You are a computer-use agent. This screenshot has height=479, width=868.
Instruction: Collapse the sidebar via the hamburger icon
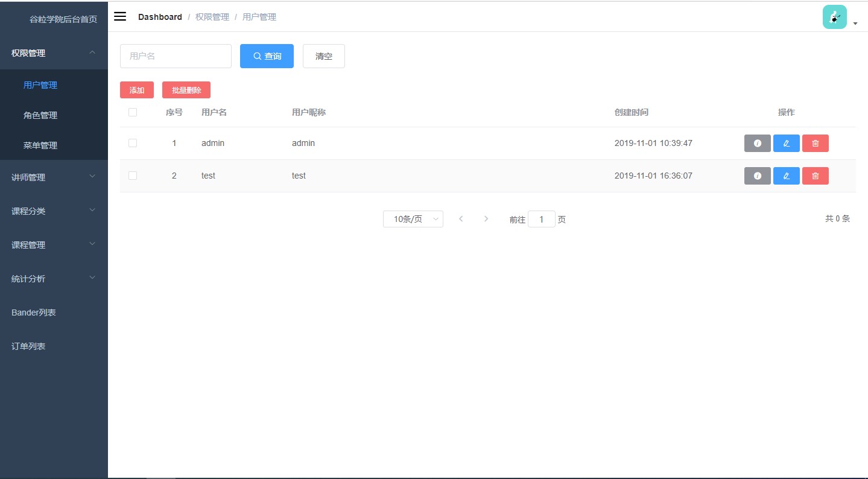pyautogui.click(x=119, y=16)
